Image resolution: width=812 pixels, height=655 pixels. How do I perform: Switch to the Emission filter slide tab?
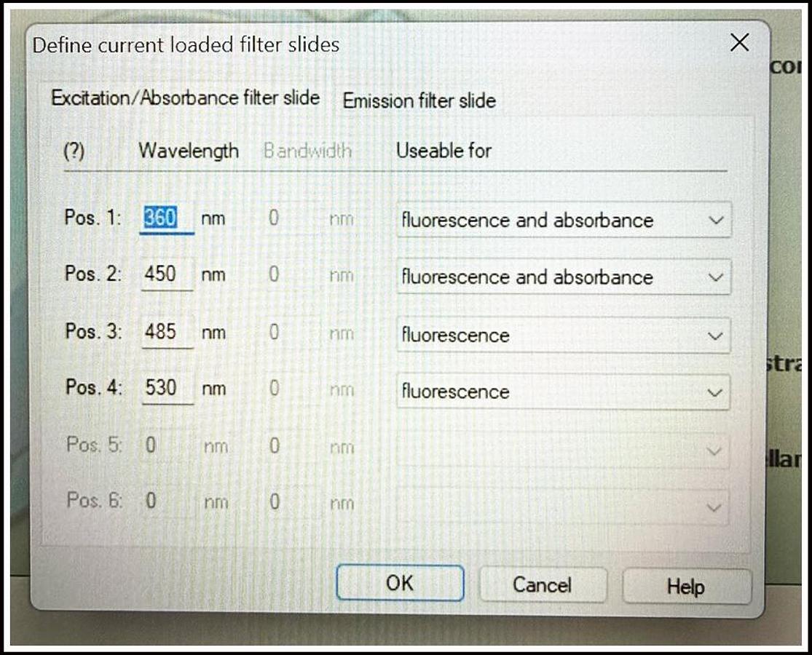pos(419,100)
